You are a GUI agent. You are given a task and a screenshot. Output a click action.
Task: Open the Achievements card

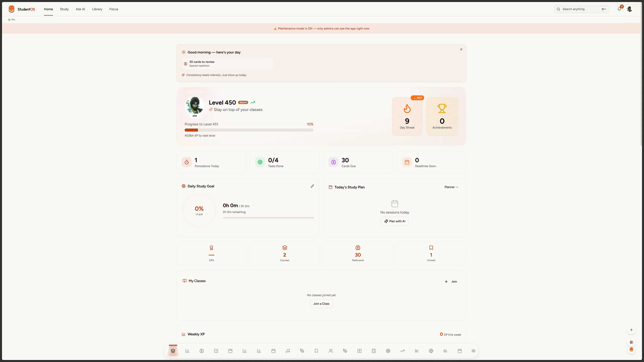coord(442,116)
